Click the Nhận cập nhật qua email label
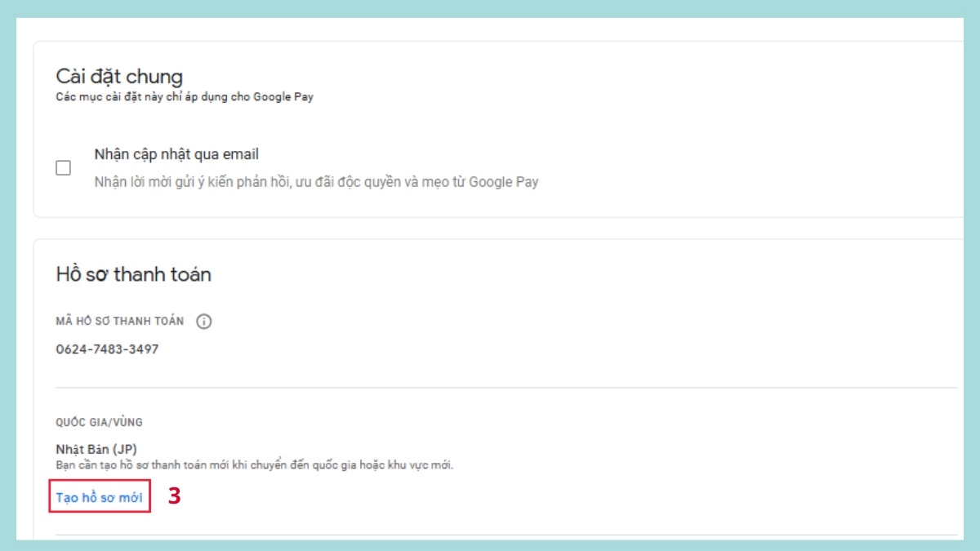The width and height of the screenshot is (980, 551). 176,154
